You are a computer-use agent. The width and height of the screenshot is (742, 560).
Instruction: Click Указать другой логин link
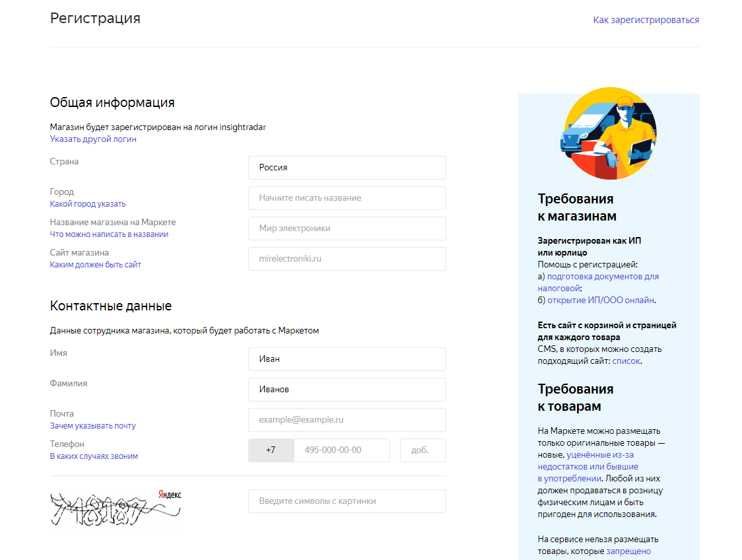point(93,139)
